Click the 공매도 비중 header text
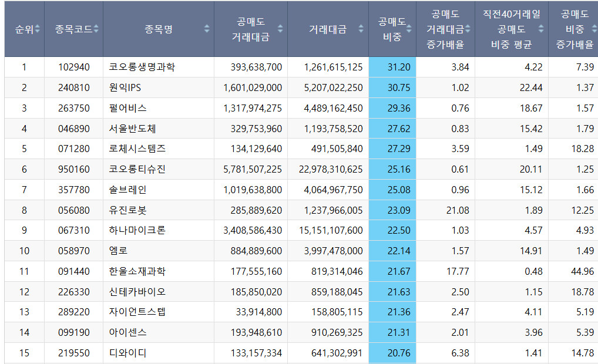Viewport: 598px width, 364px height. [392, 29]
